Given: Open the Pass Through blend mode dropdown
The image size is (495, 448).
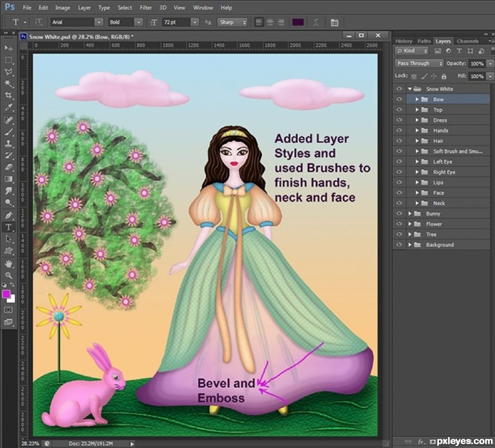Looking at the screenshot, I should tap(419, 63).
